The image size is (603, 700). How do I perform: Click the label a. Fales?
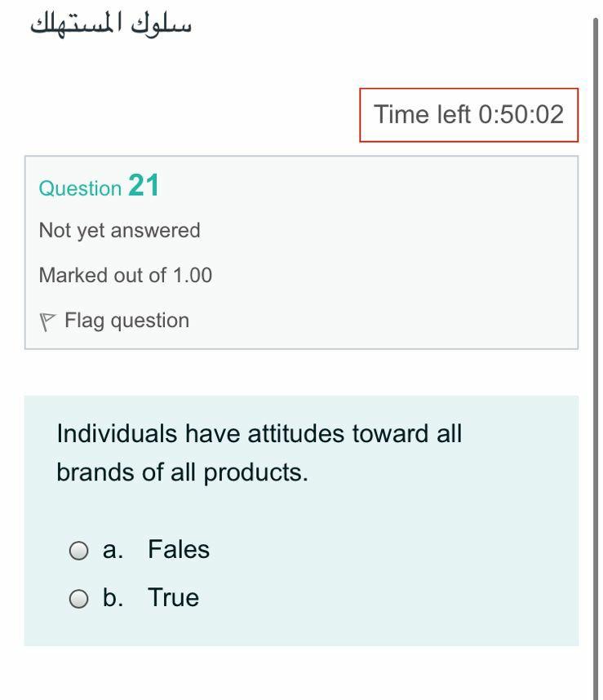click(x=155, y=550)
